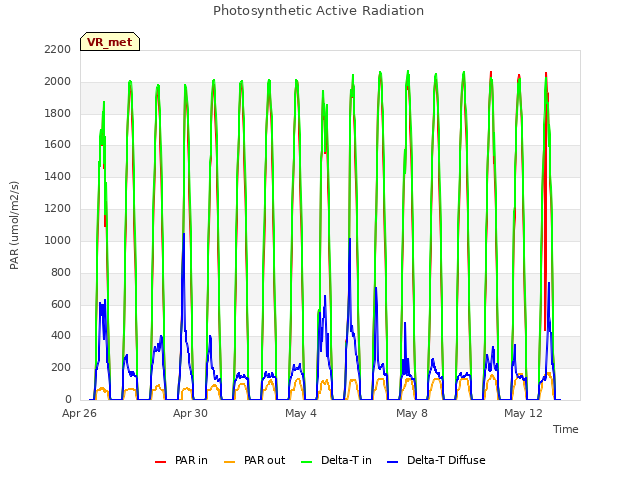Click the VR_met label box

(x=110, y=42)
